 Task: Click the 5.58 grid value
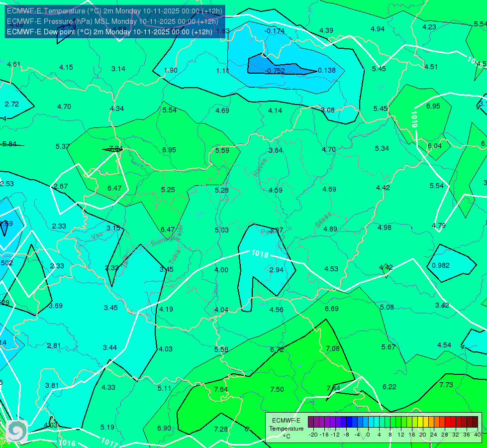tap(221, 349)
